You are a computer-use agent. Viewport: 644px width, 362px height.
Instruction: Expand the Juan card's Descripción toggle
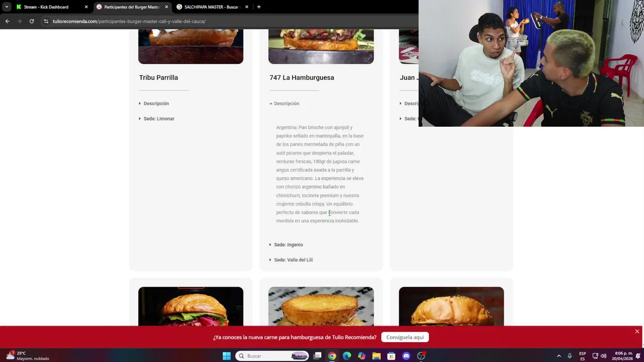tap(409, 104)
